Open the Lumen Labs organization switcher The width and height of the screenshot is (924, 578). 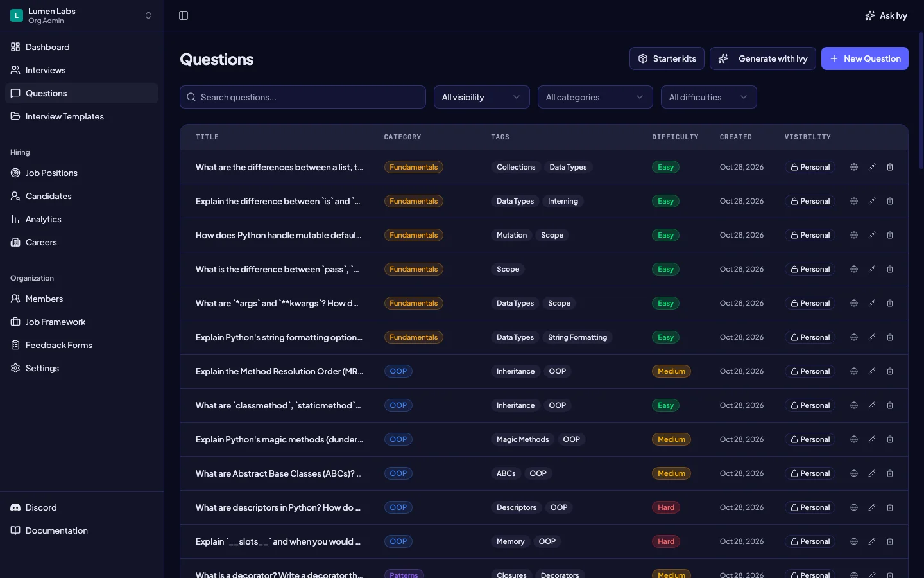pos(82,15)
